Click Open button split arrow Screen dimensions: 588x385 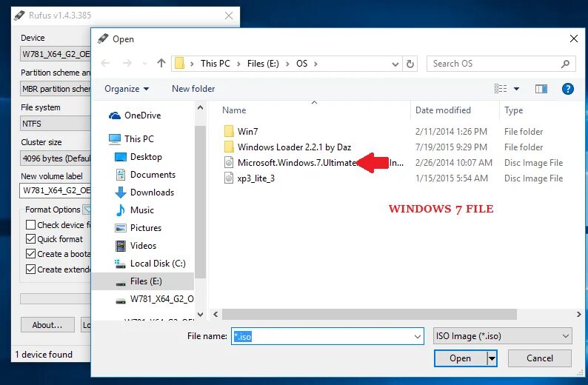click(x=492, y=359)
